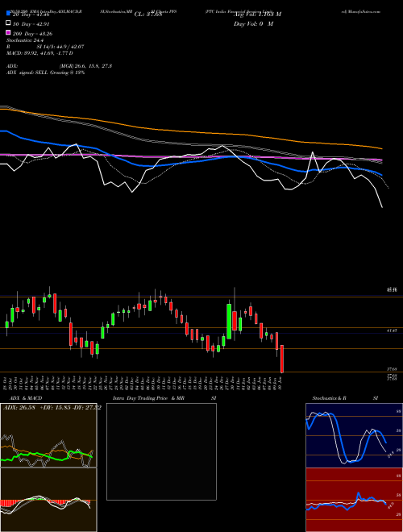Click the 'Stochastics & R' panel heading

click(330, 398)
